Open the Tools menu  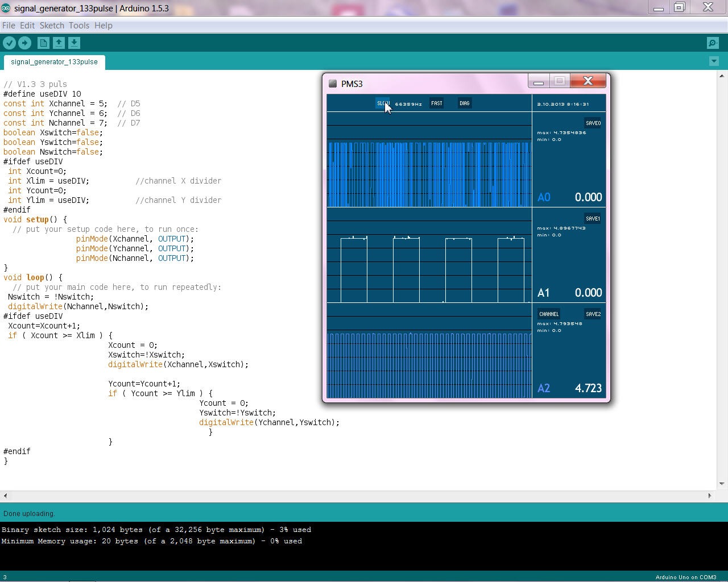point(79,26)
